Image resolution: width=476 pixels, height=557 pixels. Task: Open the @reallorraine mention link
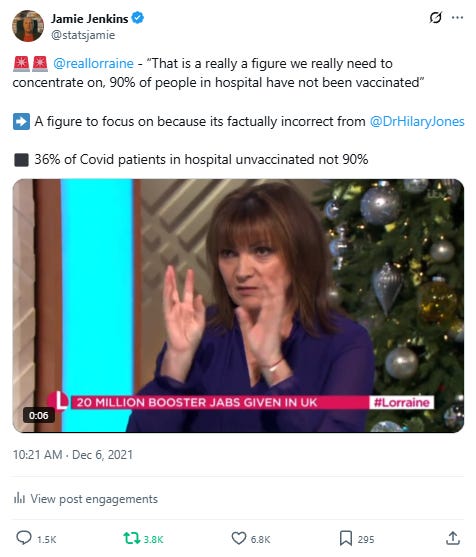pos(93,64)
